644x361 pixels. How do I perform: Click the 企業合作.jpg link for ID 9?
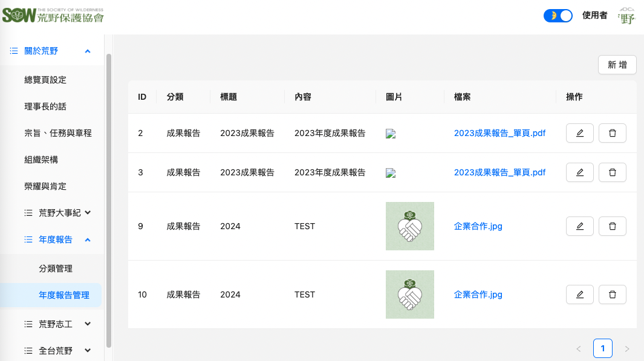click(478, 226)
